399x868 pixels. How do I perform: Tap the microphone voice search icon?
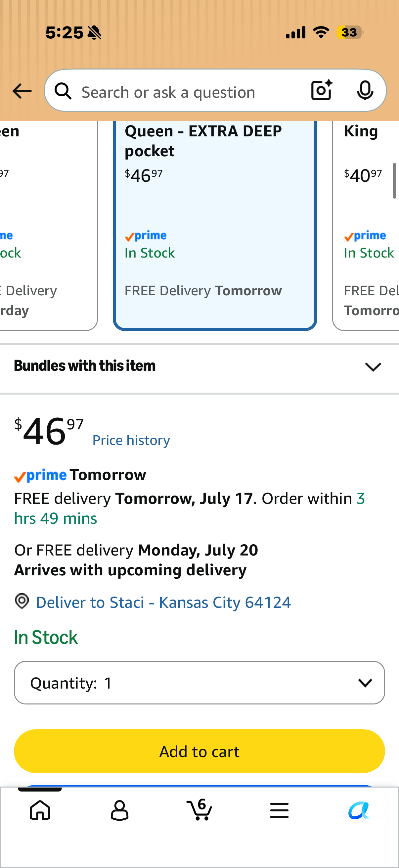click(x=365, y=91)
